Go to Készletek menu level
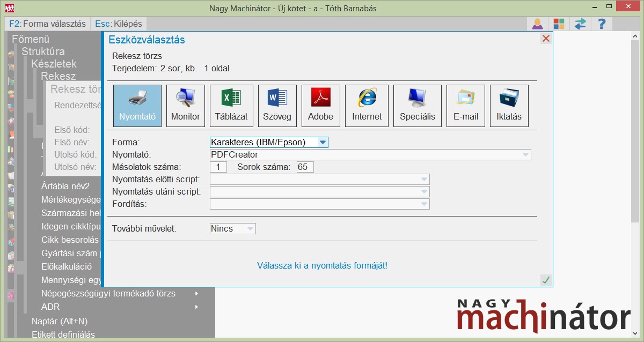The width and height of the screenshot is (644, 342). click(x=54, y=64)
